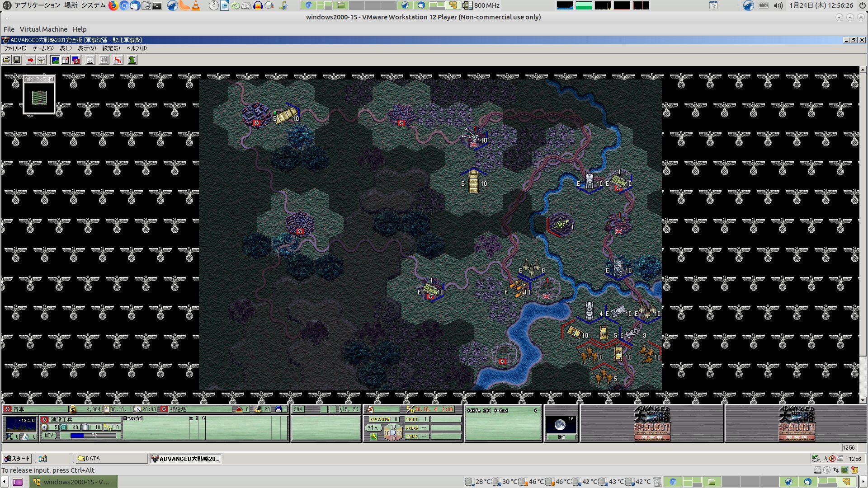Expand the VMware Virtual Machine menu
Image resolution: width=868 pixels, height=488 pixels.
click(x=43, y=29)
